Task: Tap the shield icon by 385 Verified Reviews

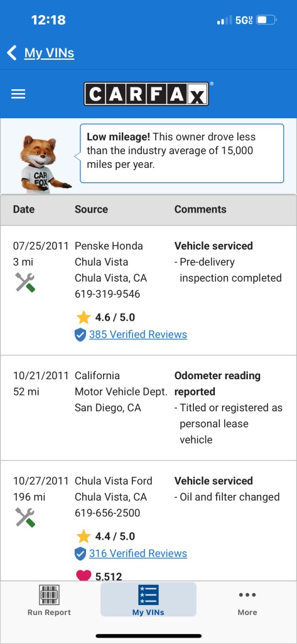Action: point(80,335)
